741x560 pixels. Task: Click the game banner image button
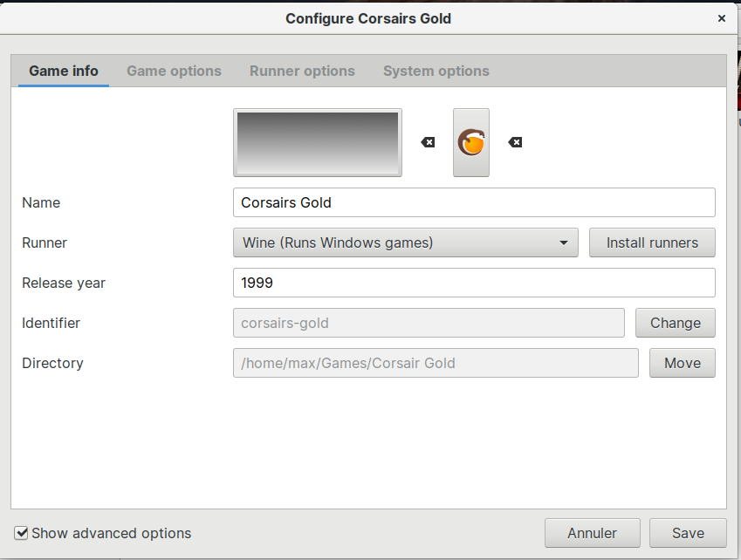click(x=317, y=142)
